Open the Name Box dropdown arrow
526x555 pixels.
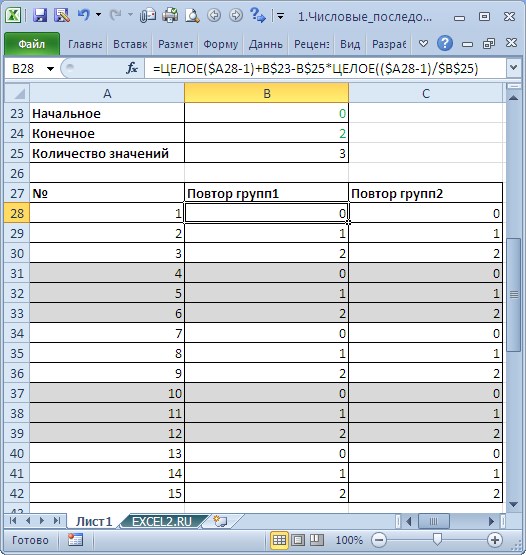[x=51, y=69]
